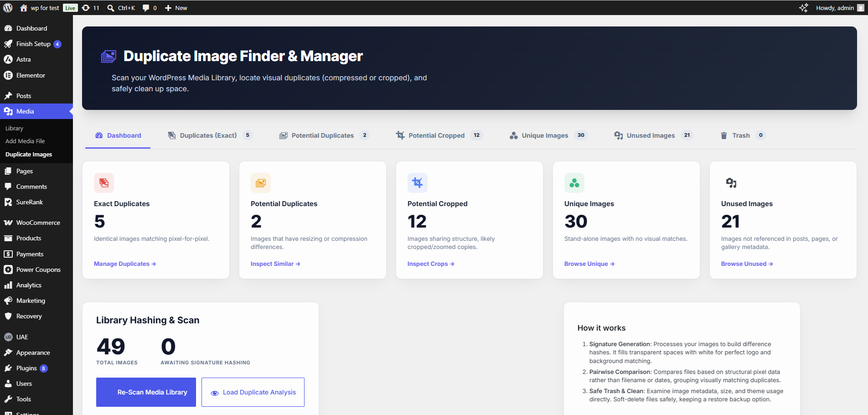Click the Astra logo icon in the sidebar
The height and width of the screenshot is (415, 868).
[8, 59]
